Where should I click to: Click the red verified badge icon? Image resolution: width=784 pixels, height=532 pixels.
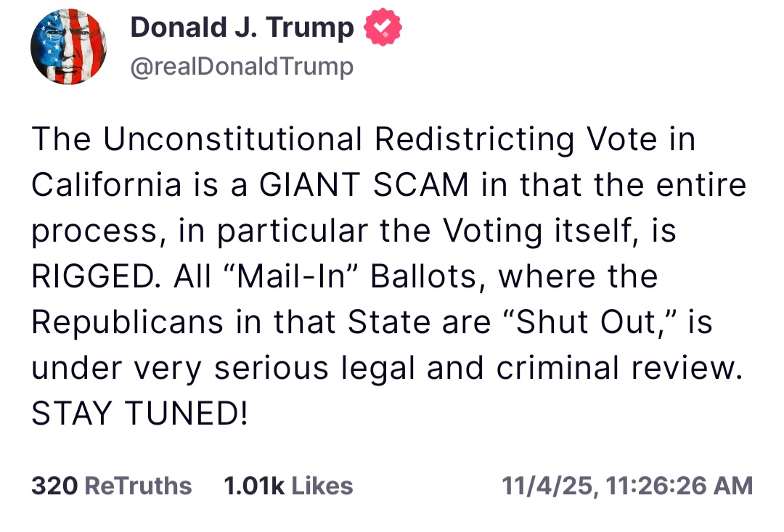(381, 28)
